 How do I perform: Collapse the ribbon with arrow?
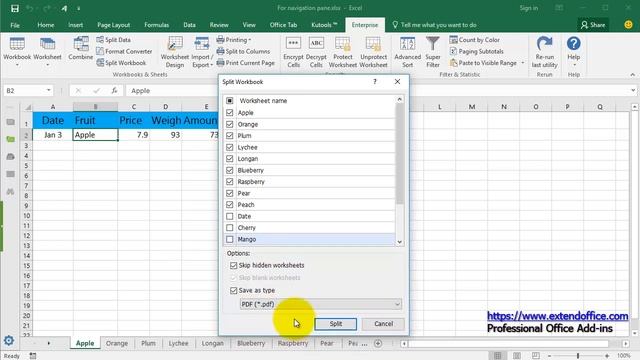[632, 75]
